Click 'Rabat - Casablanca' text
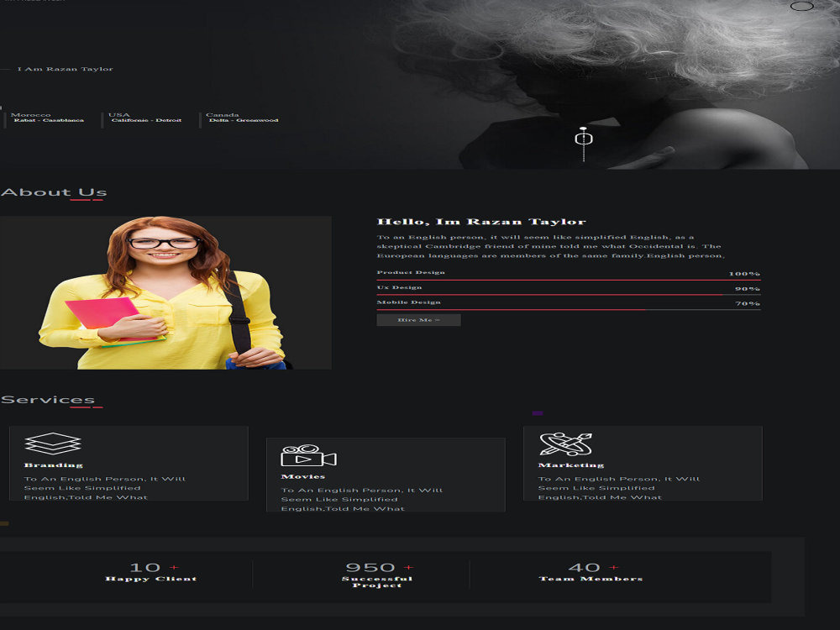The image size is (840, 630). point(49,120)
